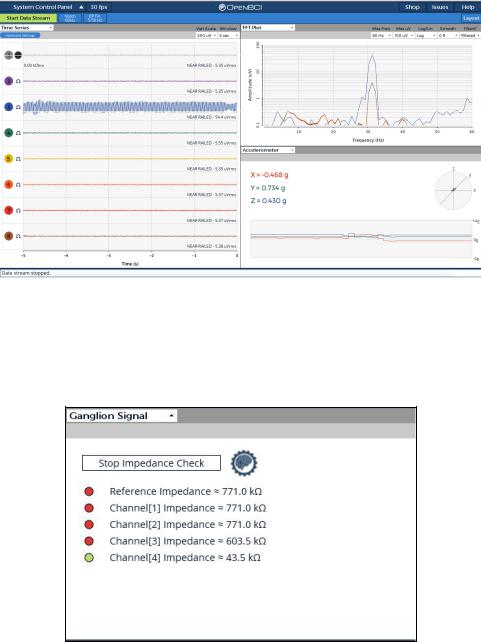Click 'Reference Impedance ≈ 771.0 kΩ' text
This screenshot has height=642, width=481.
pyautogui.click(x=185, y=491)
